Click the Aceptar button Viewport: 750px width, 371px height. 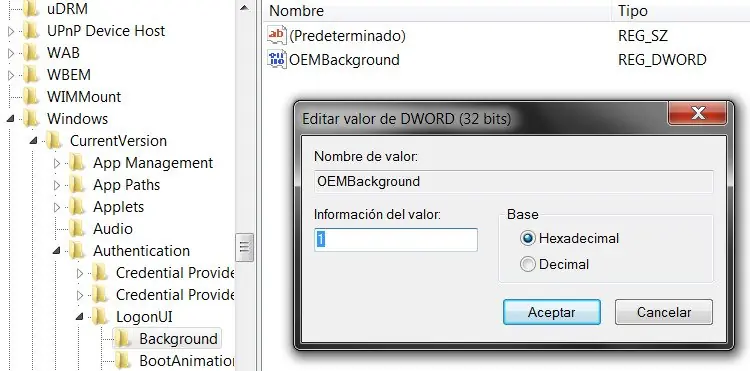point(551,312)
